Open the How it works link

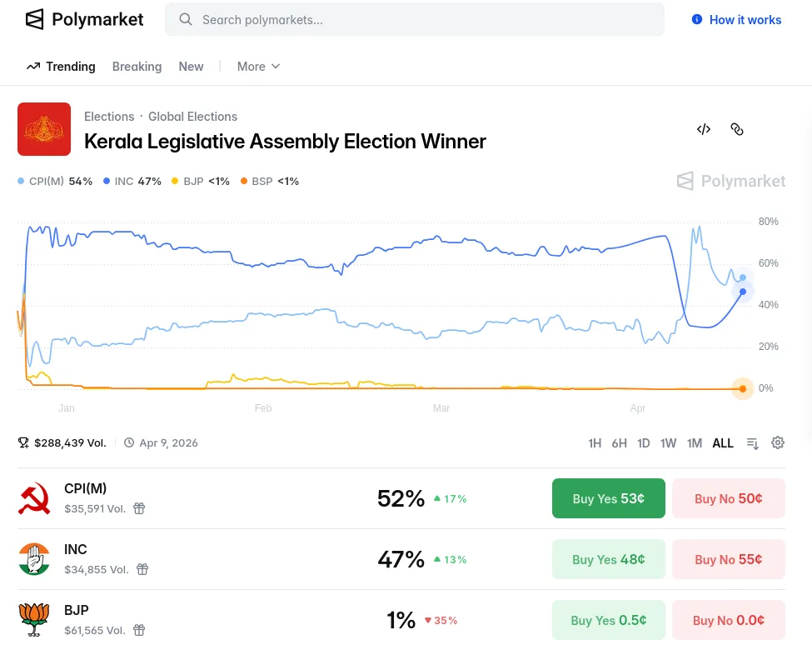(736, 20)
